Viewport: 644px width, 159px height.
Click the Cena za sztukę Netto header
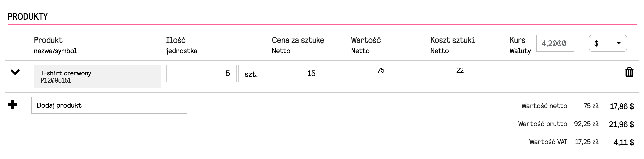pos(298,45)
